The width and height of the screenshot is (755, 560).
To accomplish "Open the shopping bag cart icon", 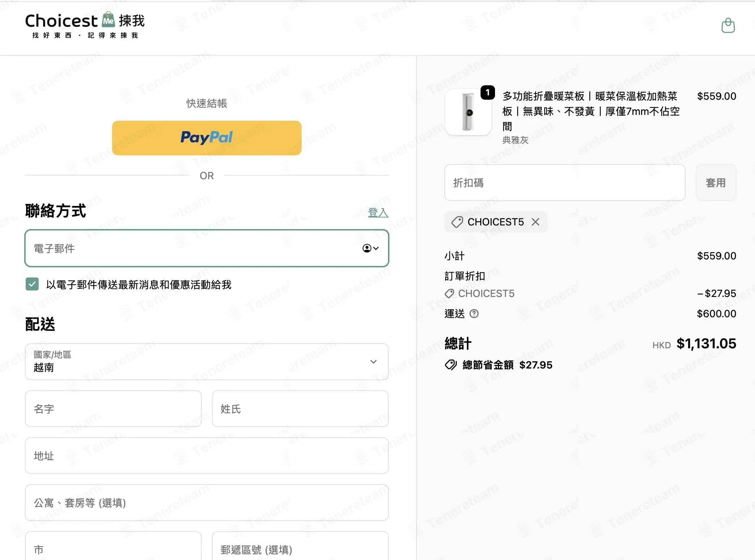I will pyautogui.click(x=728, y=26).
